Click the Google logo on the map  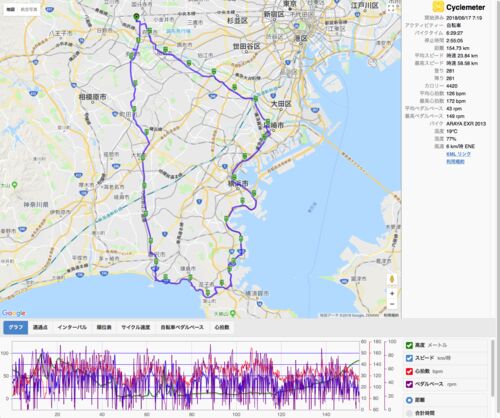tap(14, 313)
